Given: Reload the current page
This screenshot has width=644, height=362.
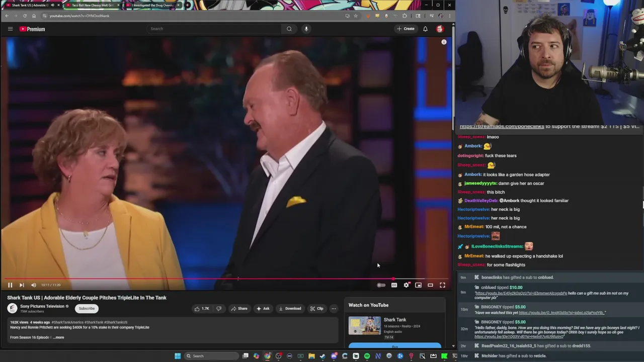Looking at the screenshot, I should point(25,16).
